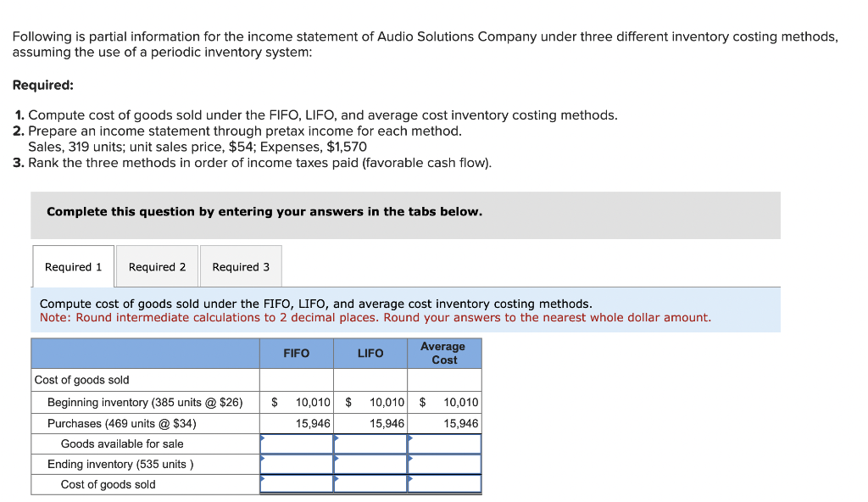Viewport: 868px width, 502px height.
Task: Select Average Cost of goods sold field
Action: click(x=444, y=484)
